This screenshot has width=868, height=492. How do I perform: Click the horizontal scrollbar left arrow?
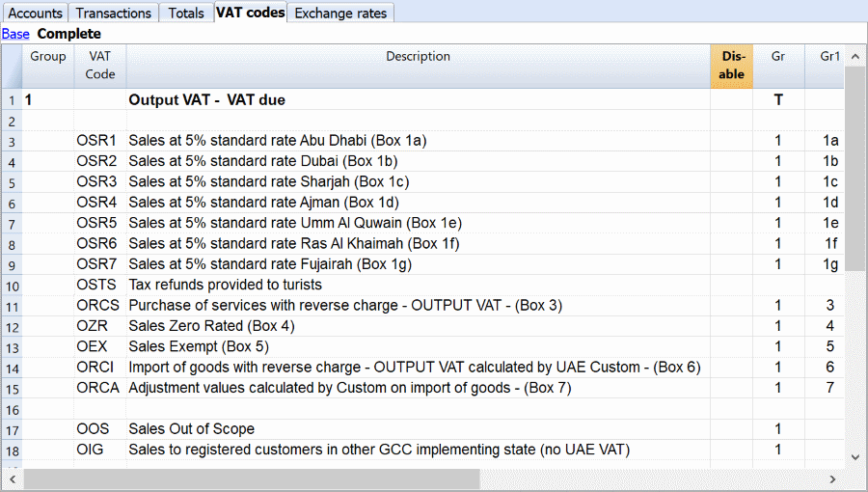pos(12,478)
